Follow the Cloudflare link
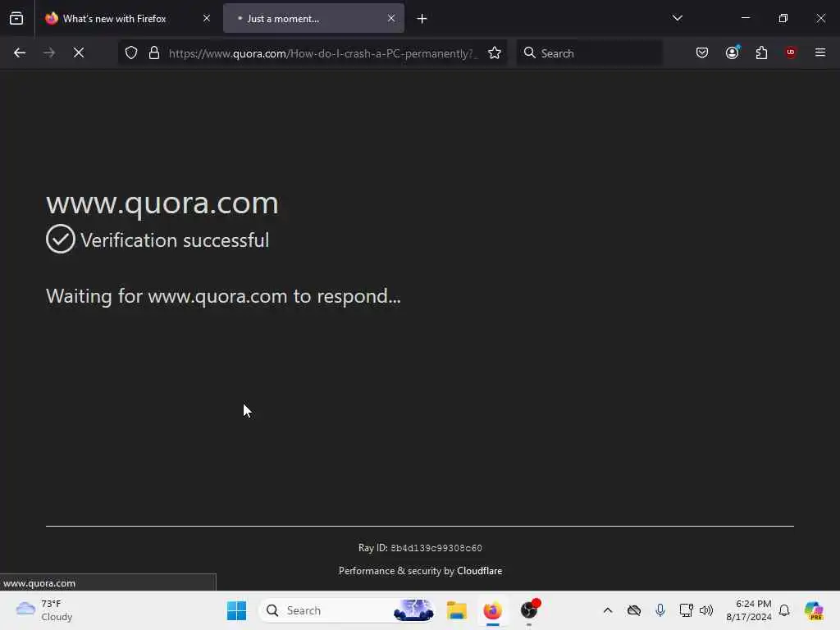Screen dimensions: 840x630 (479, 571)
